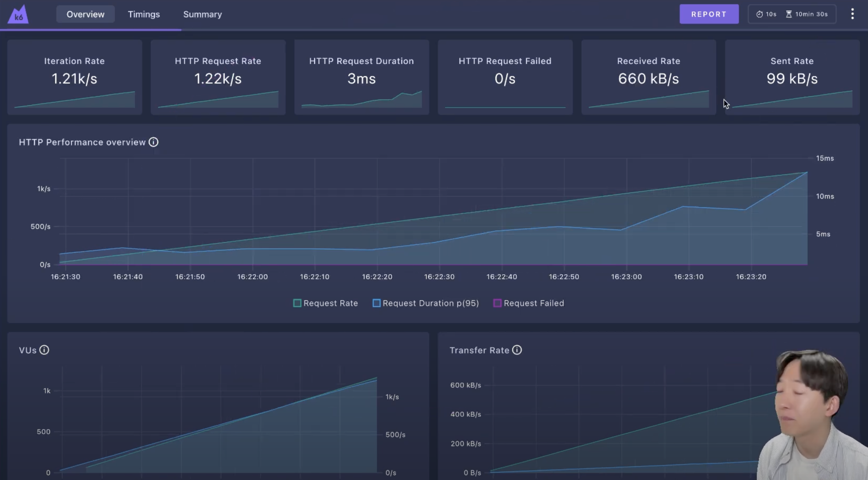Switch to the Timings tab
Screen dimensions: 868x480
tap(144, 14)
